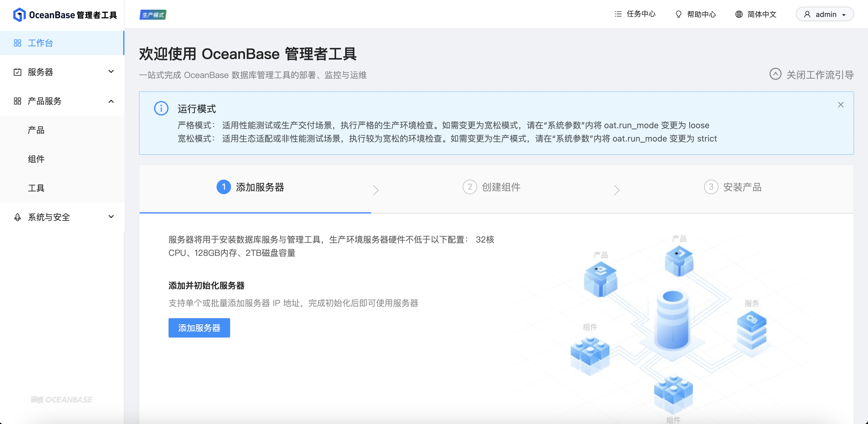The height and width of the screenshot is (424, 868).
Task: Open the admin user dropdown
Action: pos(824,14)
